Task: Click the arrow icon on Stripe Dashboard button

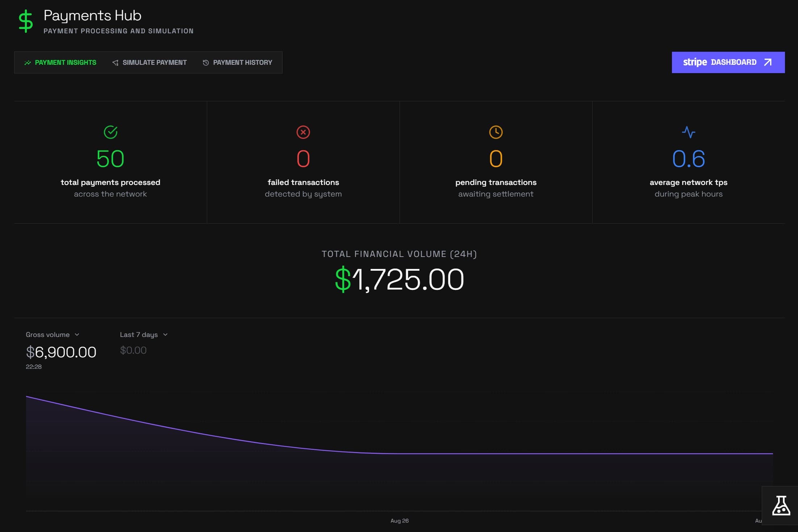Action: 768,62
